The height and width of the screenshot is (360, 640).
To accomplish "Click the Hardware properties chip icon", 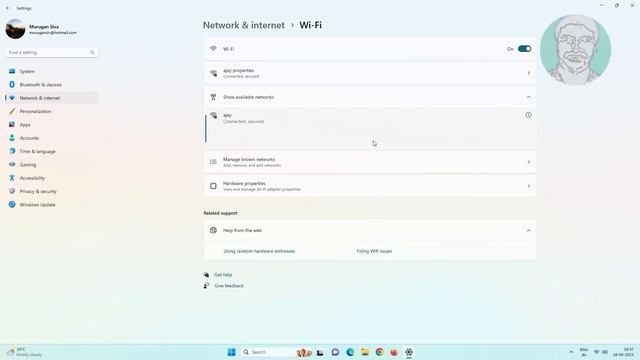I will tap(213, 186).
